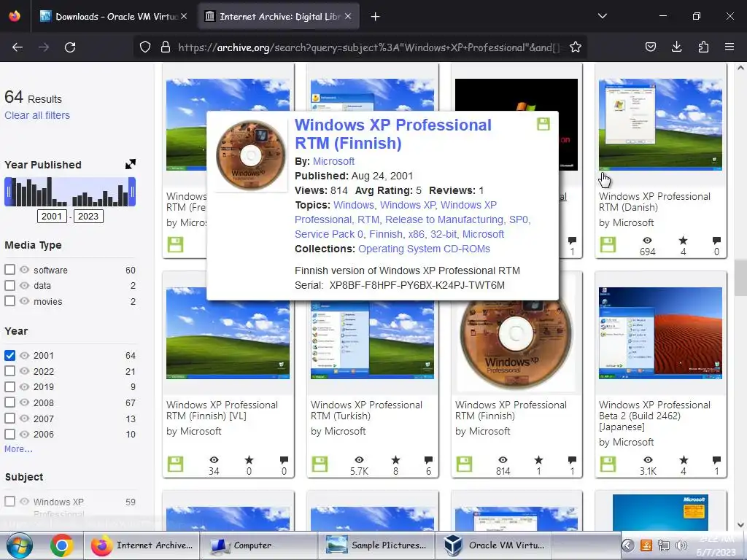Open the Pocket save icon
Image resolution: width=747 pixels, height=560 pixels.
coord(650,47)
